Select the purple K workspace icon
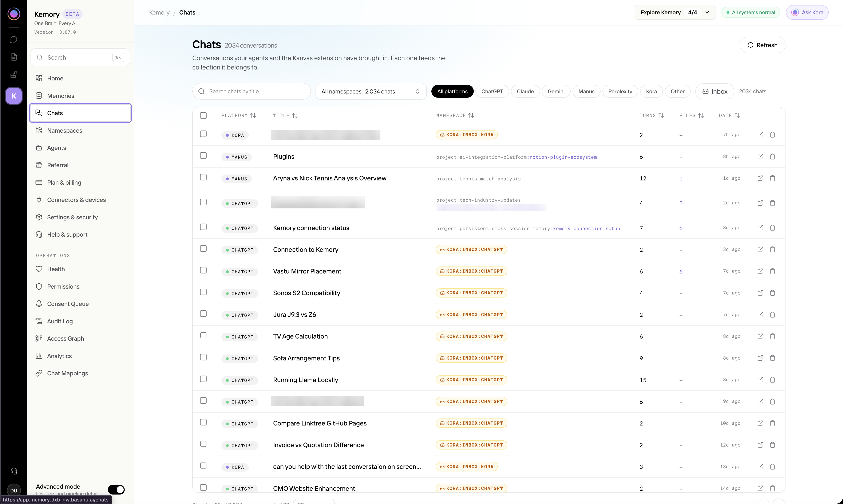This screenshot has height=504, width=843. coord(14,96)
